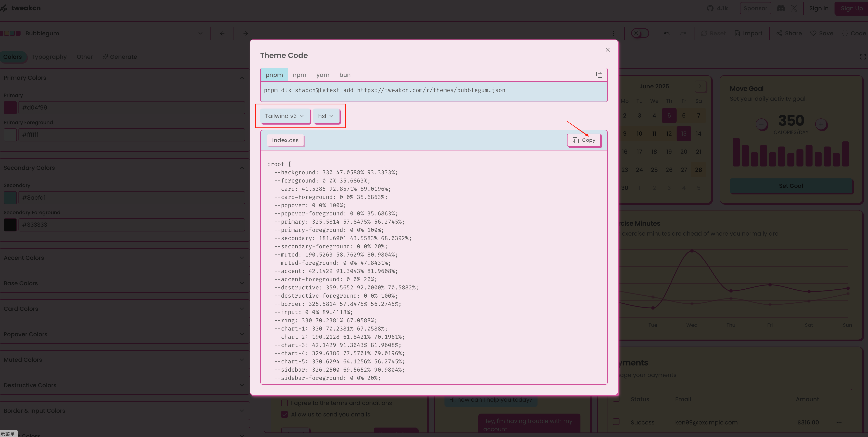
Task: Click the Primary hex input #d04f99
Action: (132, 108)
